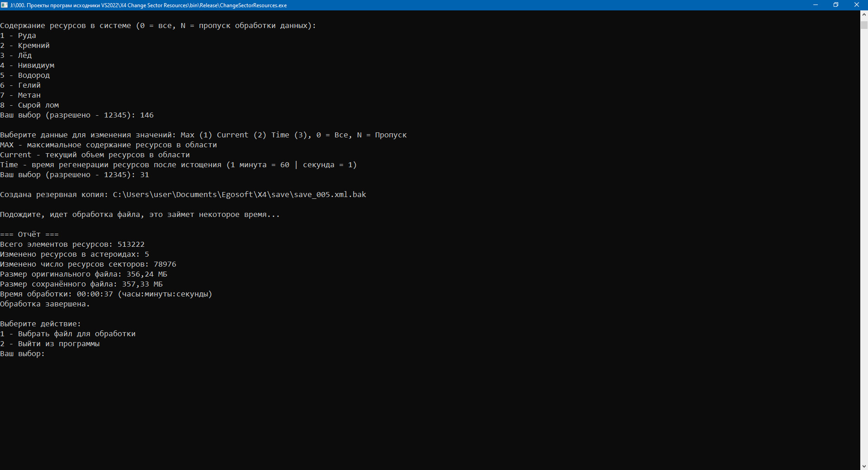868x470 pixels.
Task: Click the 'Обработка завершена.' status line
Action: [x=45, y=304]
